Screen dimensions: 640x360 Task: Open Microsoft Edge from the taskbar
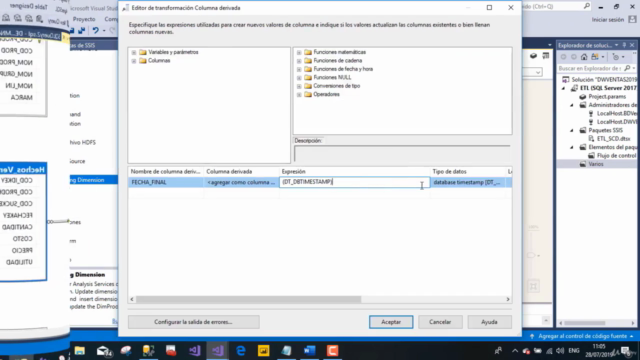click(241, 351)
